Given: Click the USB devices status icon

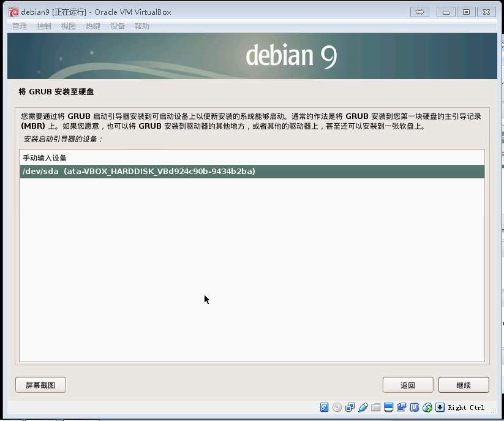Looking at the screenshot, I should [363, 407].
